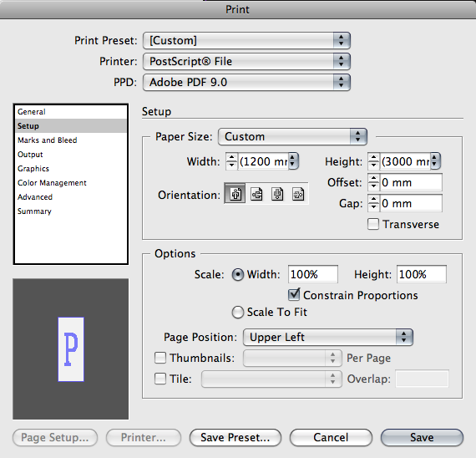Click the Cancel button

pos(331,437)
